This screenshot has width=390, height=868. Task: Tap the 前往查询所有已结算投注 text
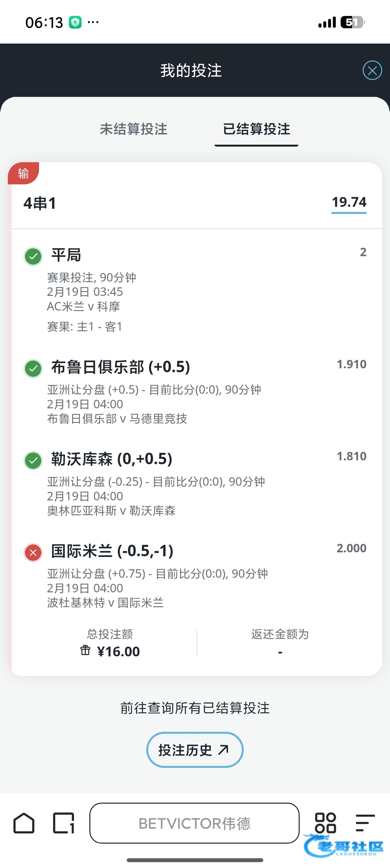(195, 708)
